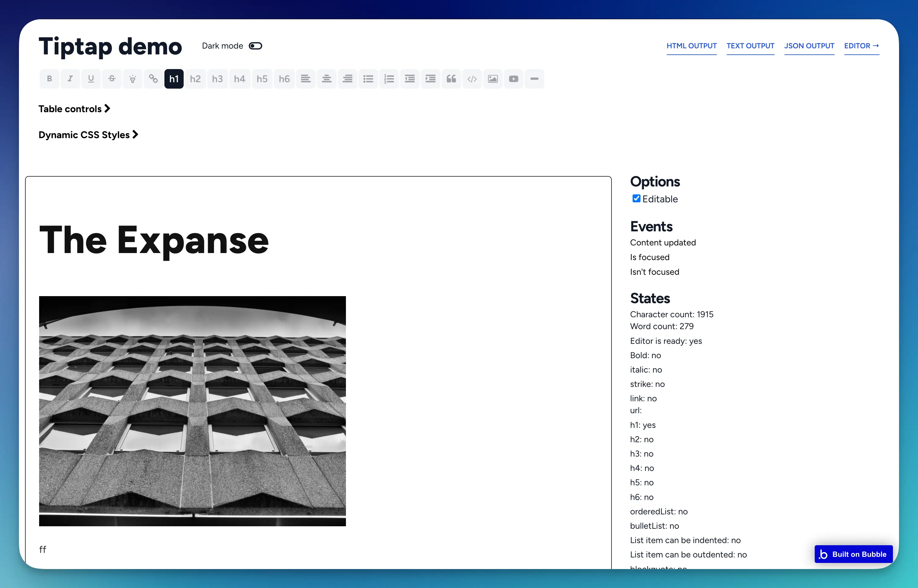This screenshot has width=918, height=588.
Task: Click 'List item can be indented: no'
Action: 685,540
